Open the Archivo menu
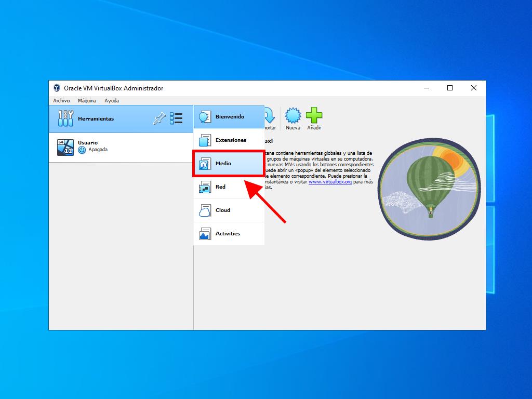This screenshot has width=532, height=399. 61,101
